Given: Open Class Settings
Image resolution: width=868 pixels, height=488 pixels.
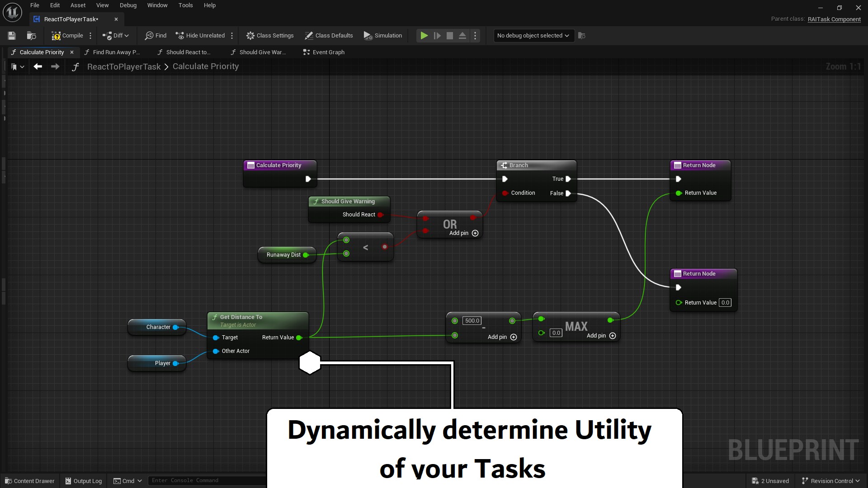Looking at the screenshot, I should point(270,35).
